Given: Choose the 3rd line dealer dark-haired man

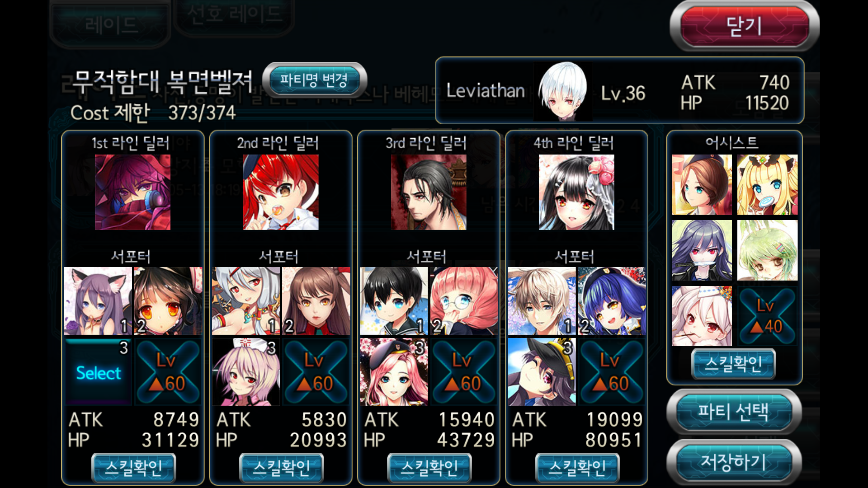Looking at the screenshot, I should (429, 192).
